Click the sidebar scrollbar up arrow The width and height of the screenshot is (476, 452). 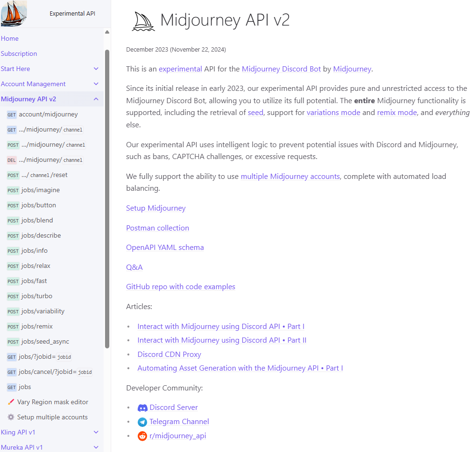pyautogui.click(x=107, y=32)
